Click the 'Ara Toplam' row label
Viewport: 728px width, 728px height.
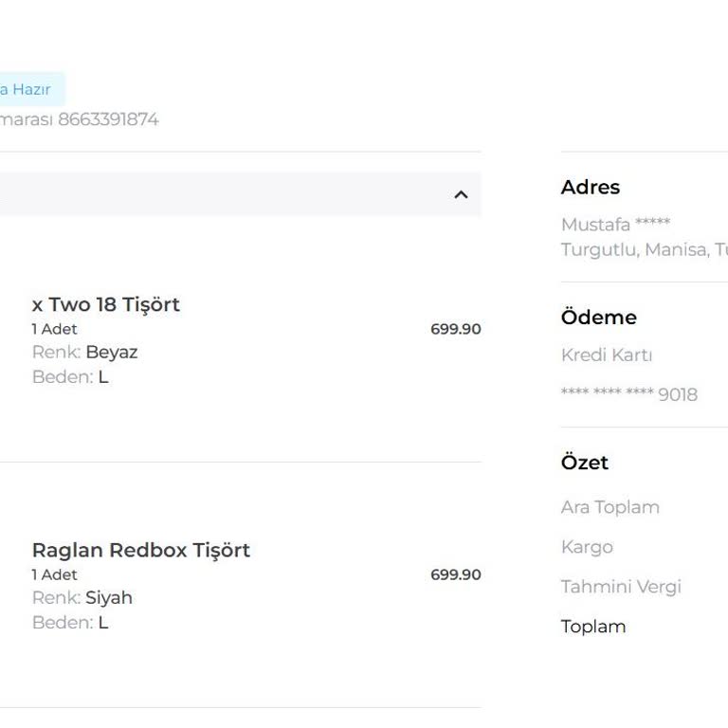[x=610, y=507]
